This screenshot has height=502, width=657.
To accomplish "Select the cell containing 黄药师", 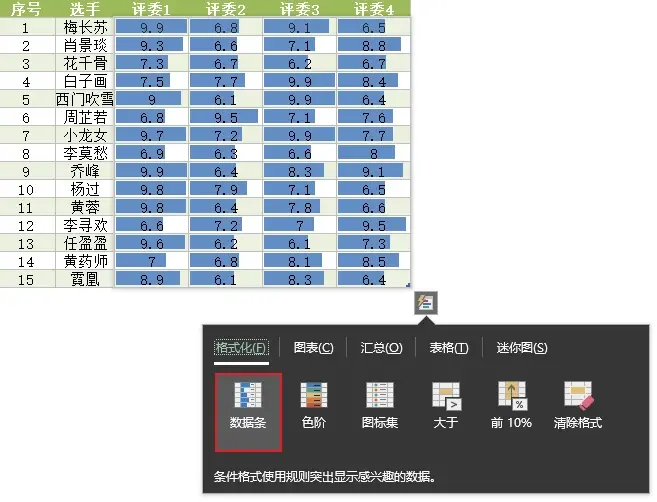I will tap(85, 261).
